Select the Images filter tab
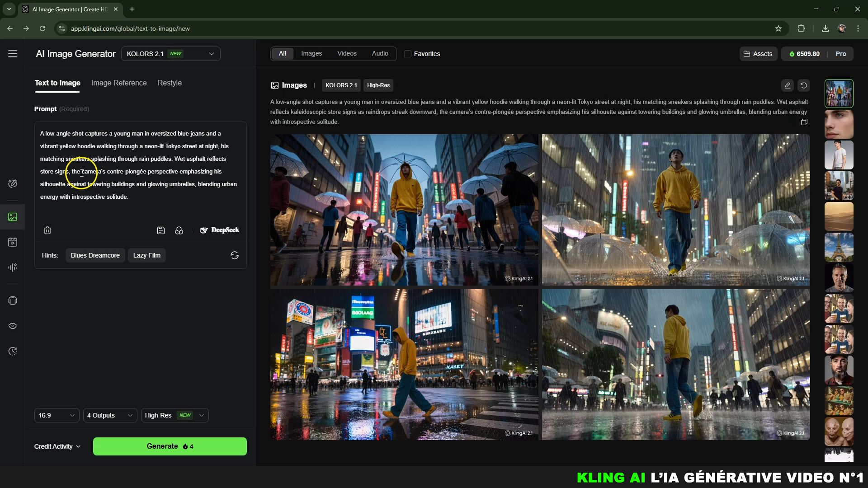Screen dimensions: 868x488 coord(311,53)
